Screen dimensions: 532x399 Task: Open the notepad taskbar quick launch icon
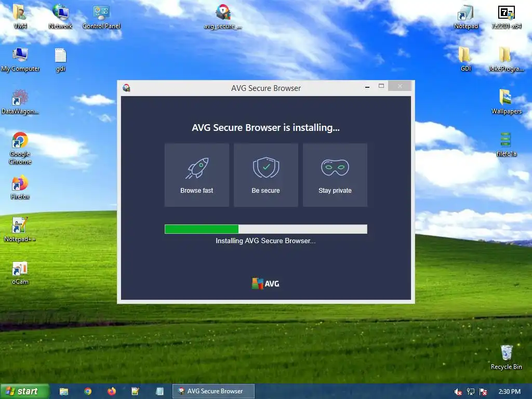tap(159, 391)
